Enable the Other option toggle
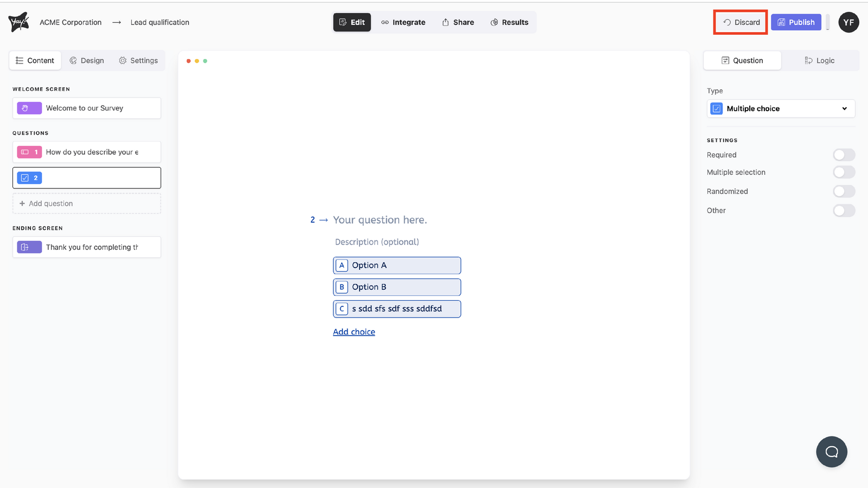Image resolution: width=868 pixels, height=488 pixels. tap(844, 211)
